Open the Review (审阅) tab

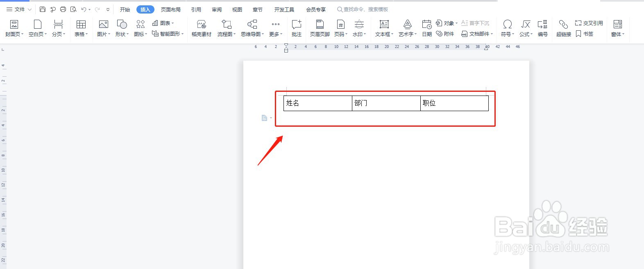tap(217, 9)
